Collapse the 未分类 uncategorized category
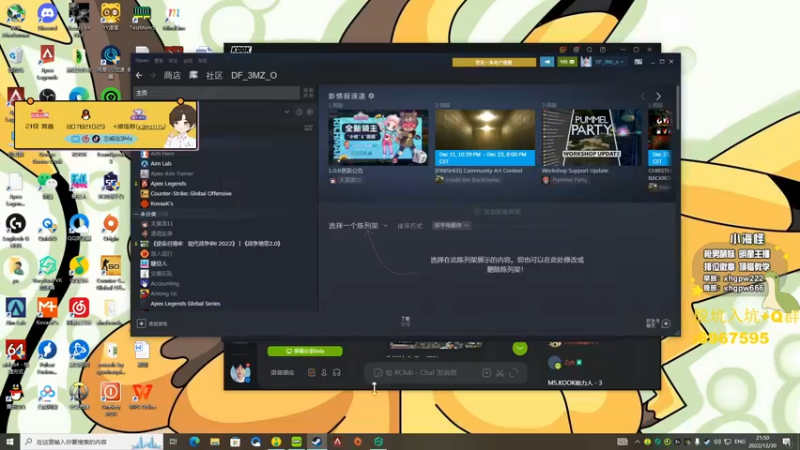 [136, 214]
